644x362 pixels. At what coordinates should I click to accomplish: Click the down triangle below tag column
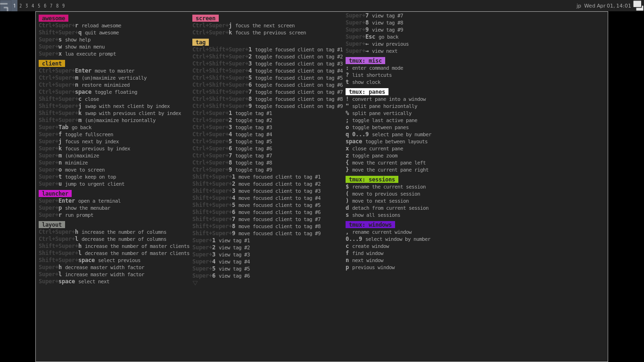coord(195,283)
